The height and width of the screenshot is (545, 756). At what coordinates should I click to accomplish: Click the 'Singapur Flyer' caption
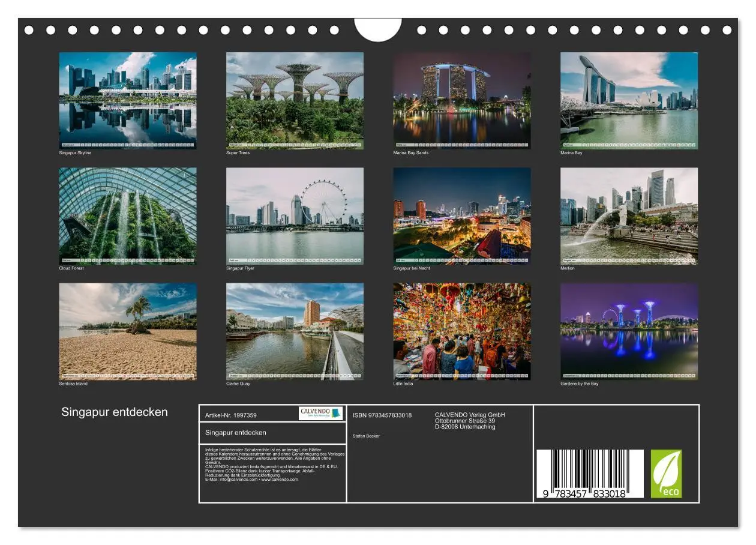pos(240,268)
